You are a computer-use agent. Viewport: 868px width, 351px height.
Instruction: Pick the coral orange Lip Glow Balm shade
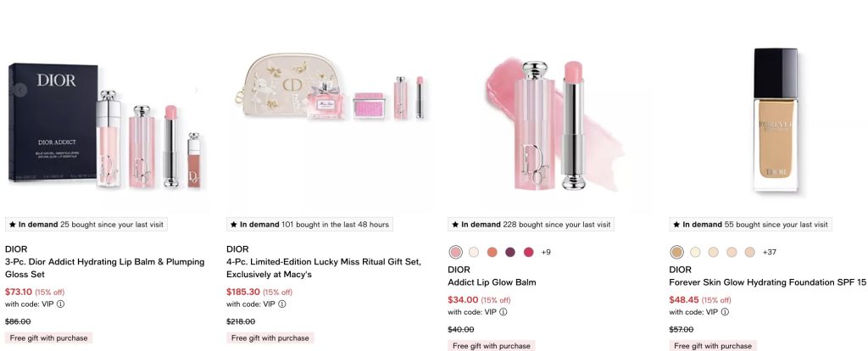click(x=492, y=252)
